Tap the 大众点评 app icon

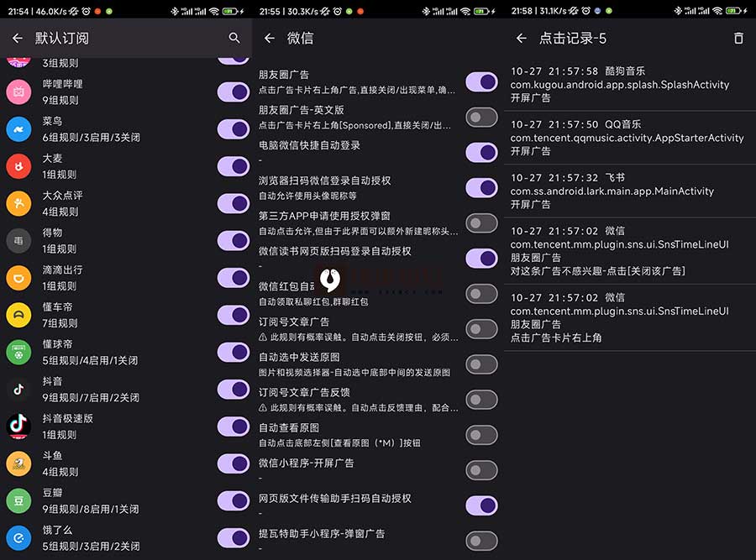[18, 203]
